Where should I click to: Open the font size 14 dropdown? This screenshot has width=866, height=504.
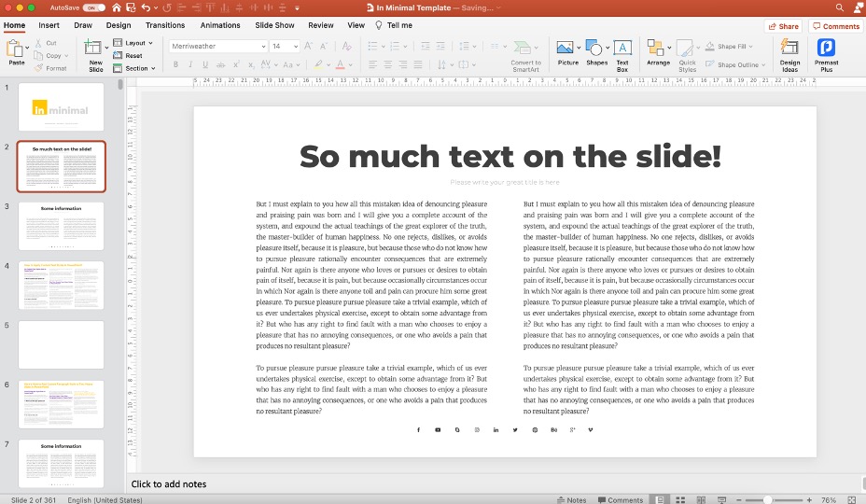coord(296,47)
